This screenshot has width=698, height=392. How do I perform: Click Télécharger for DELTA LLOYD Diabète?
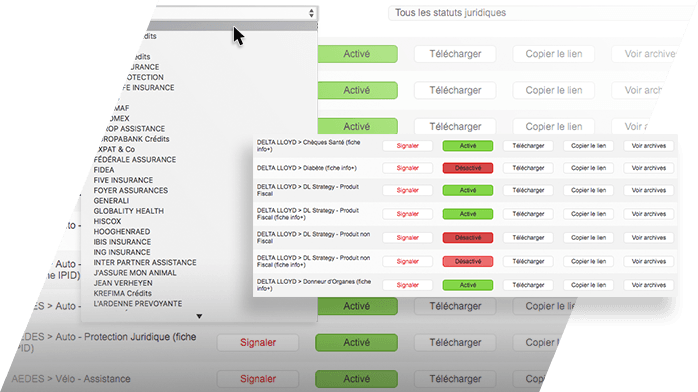(528, 168)
